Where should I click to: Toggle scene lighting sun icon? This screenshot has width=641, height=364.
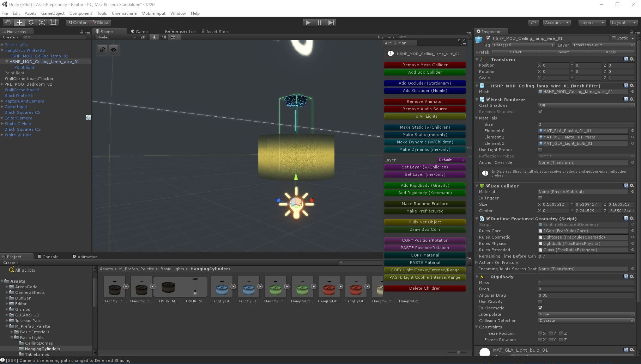coord(154,37)
